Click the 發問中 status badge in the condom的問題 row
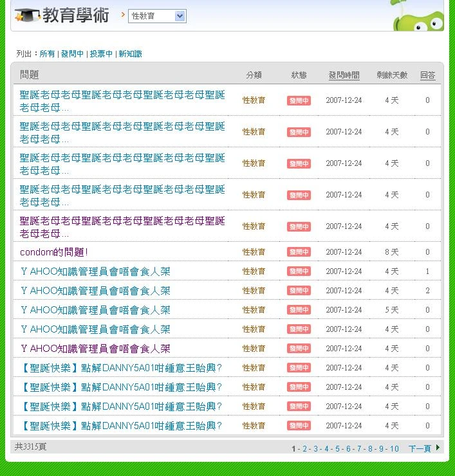The width and height of the screenshot is (455, 476). 299,252
